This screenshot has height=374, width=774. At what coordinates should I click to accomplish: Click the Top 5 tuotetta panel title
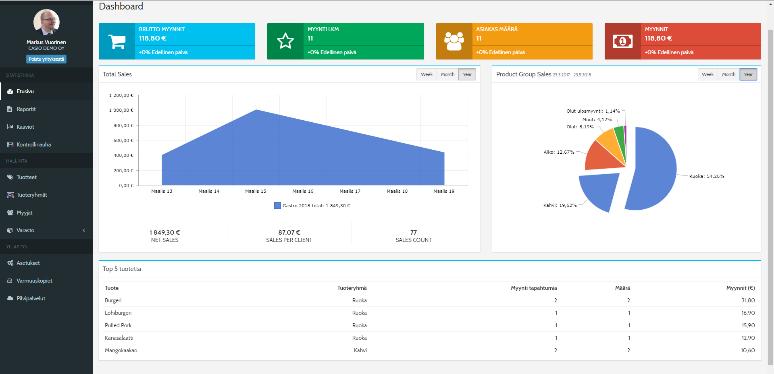click(x=122, y=269)
